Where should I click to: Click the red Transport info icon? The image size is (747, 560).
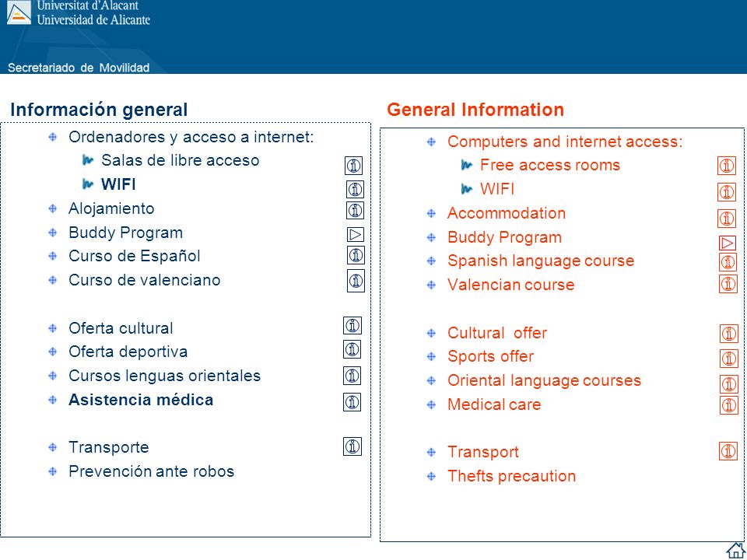(x=728, y=451)
